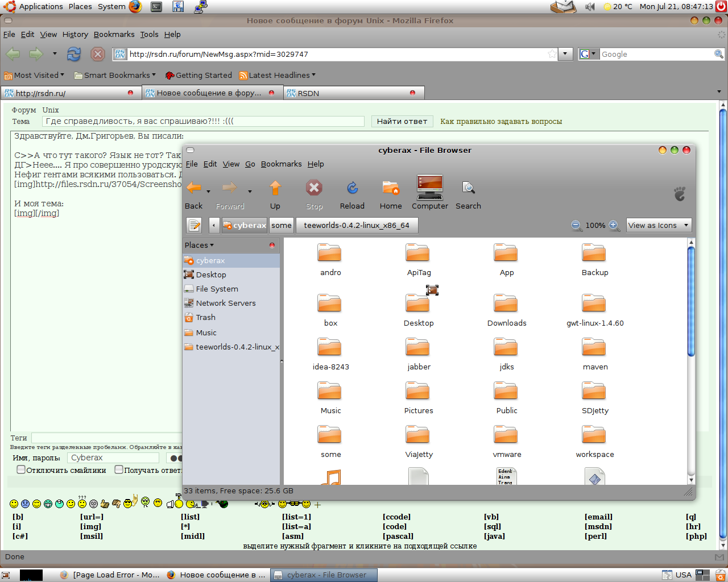Viewport: 728px width, 582px height.
Task: Open the Как правильно задавать вопросы link
Action: (501, 122)
